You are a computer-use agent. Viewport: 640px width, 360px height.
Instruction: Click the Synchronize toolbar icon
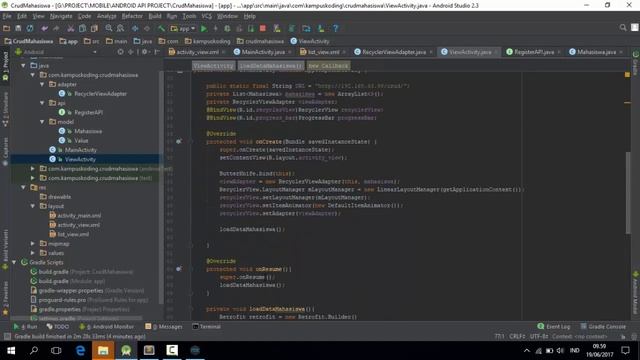pos(30,28)
